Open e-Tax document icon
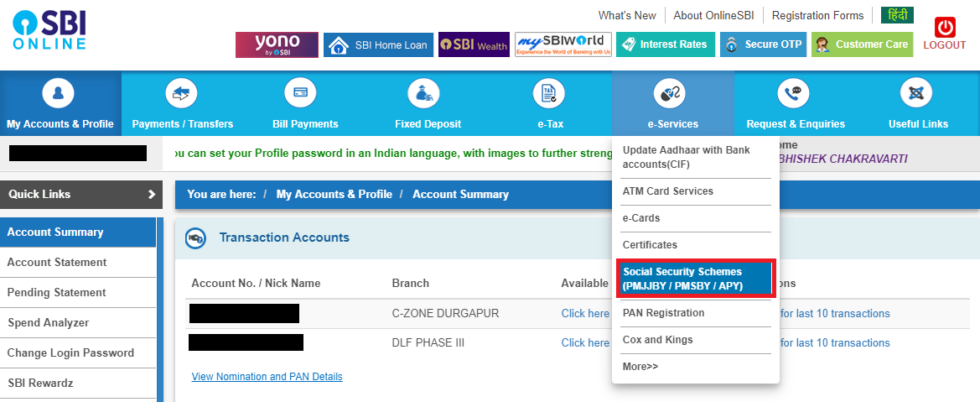The width and height of the screenshot is (980, 402). [549, 95]
